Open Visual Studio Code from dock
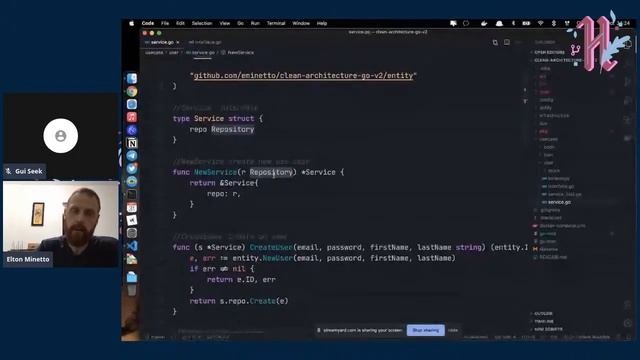The image size is (640, 360). pyautogui.click(x=132, y=246)
